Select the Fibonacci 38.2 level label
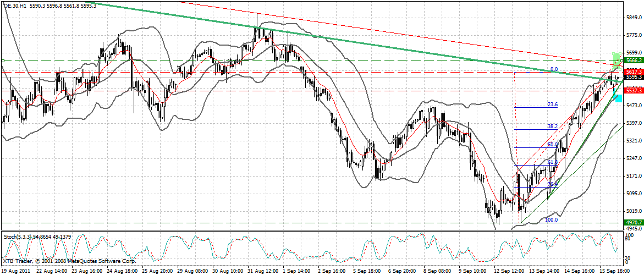Screen dimensions: 644x275 553,126
